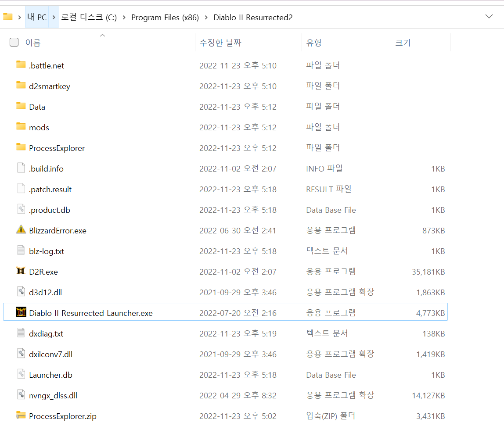Screen dimensions: 504x426
Task: Select the d3d12.dll file name
Action: tap(45, 292)
